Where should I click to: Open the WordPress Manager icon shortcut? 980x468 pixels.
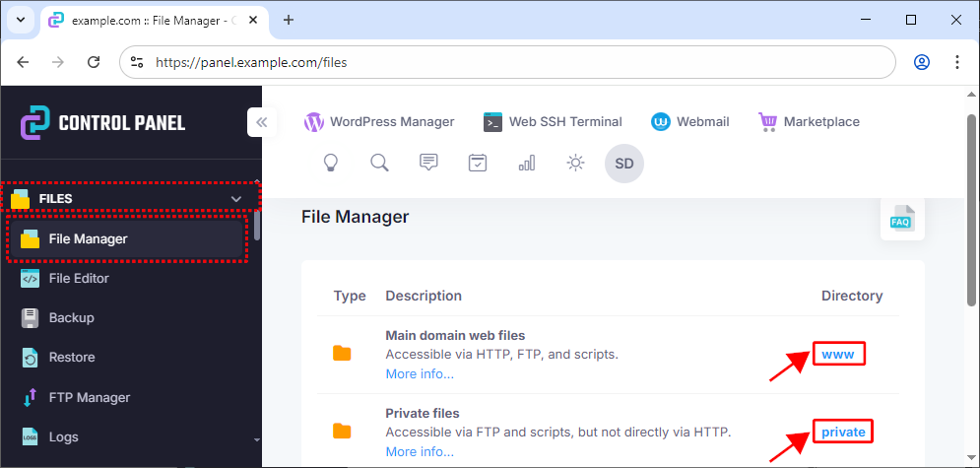[314, 122]
